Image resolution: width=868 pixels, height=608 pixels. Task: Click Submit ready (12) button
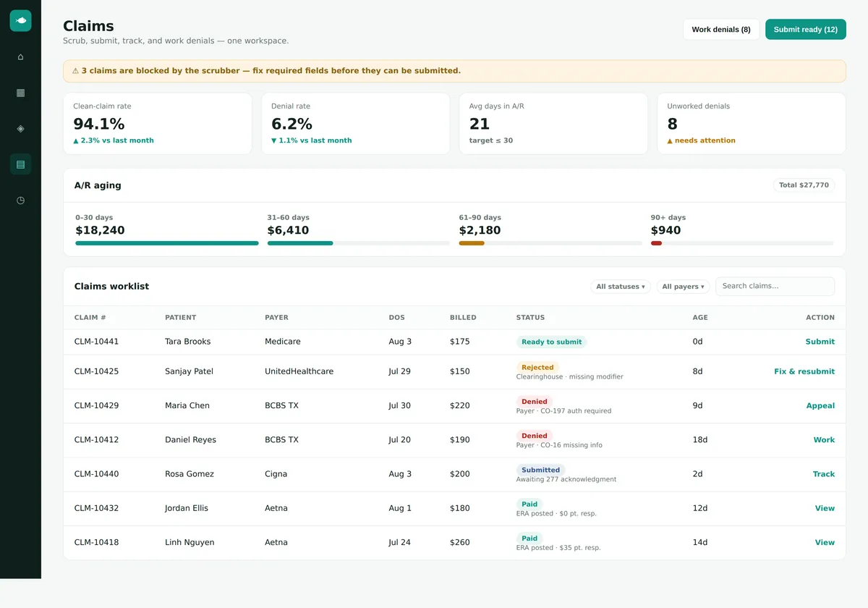click(x=806, y=30)
